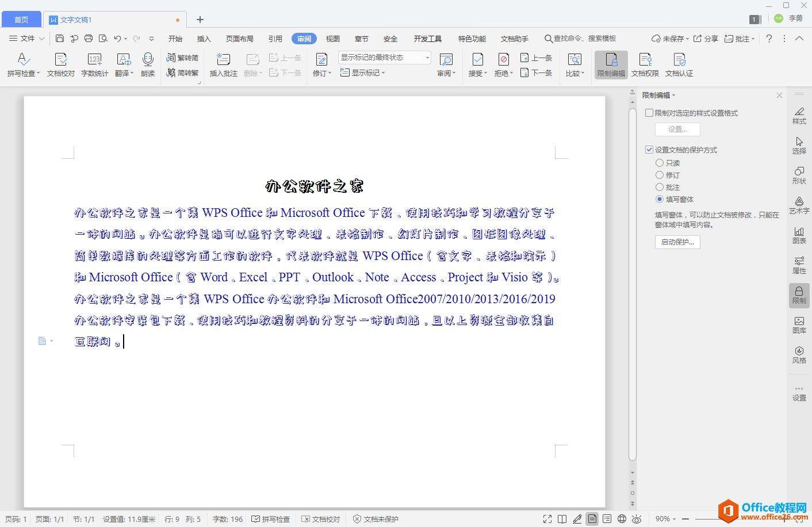This screenshot has height=527, width=812.
Task: Switch to the 插入 ribbon tab
Action: coord(204,39)
